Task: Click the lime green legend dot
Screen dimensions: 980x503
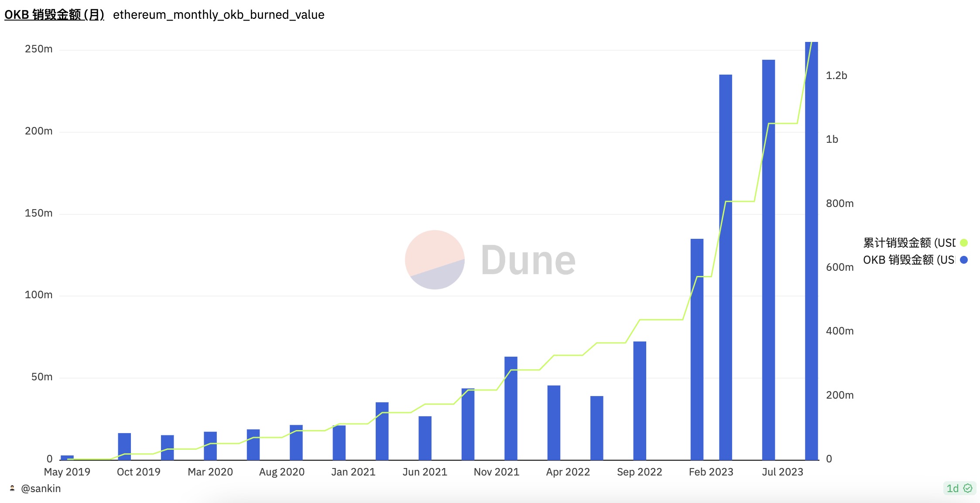Action: click(964, 243)
